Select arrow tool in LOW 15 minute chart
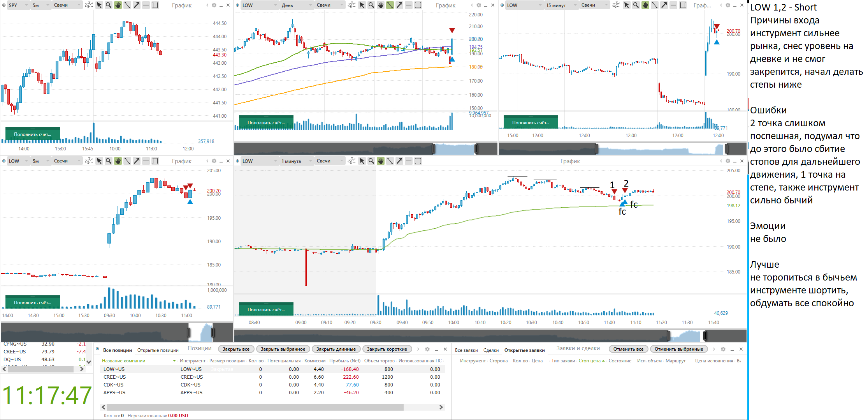 (x=664, y=5)
